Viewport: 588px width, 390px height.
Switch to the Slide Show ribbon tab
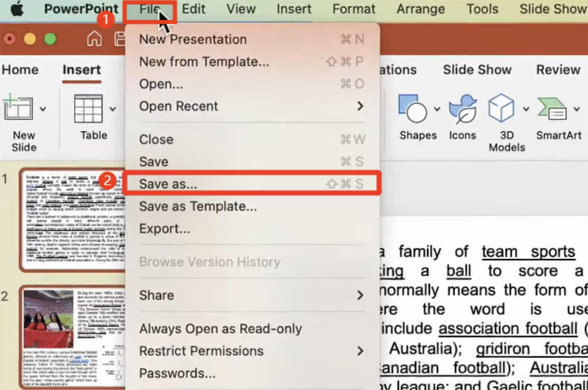tap(477, 70)
